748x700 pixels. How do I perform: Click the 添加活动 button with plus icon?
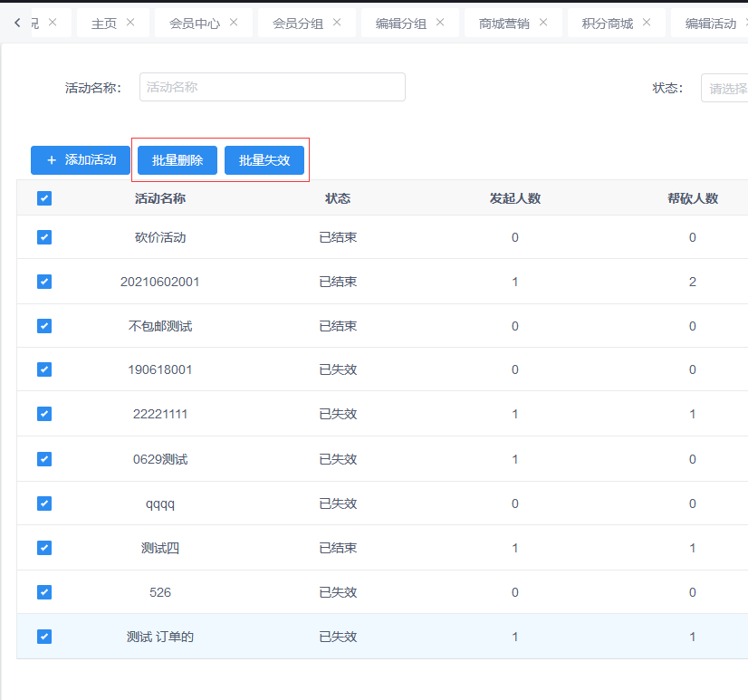[81, 160]
